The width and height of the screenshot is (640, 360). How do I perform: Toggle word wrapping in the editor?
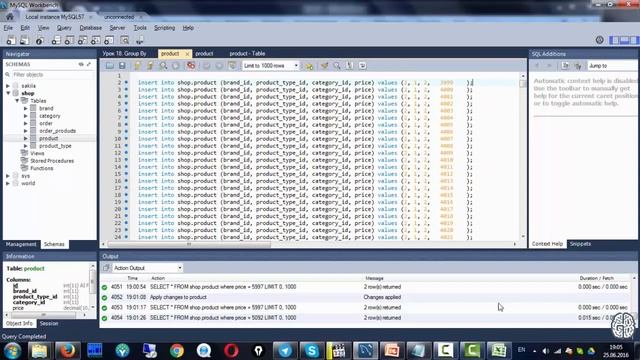point(362,66)
